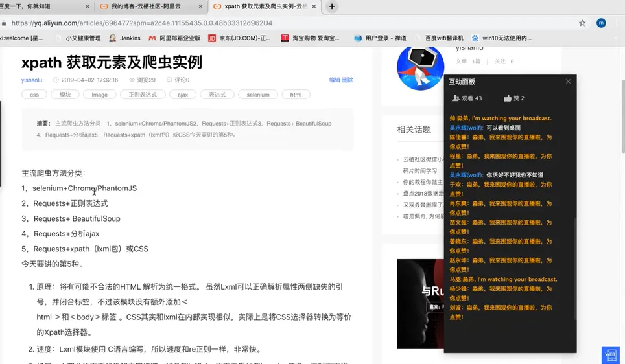Open the 云栖社区微信小 related topic

tap(423, 159)
